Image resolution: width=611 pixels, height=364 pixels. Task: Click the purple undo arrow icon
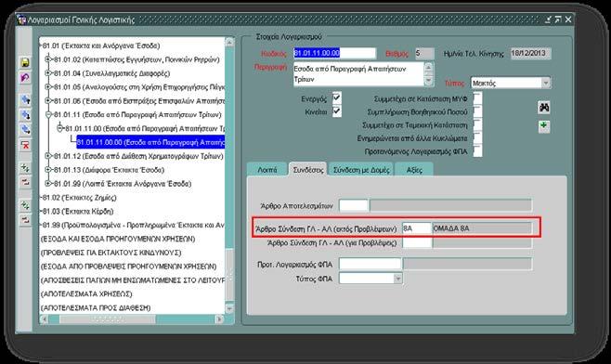point(25,78)
